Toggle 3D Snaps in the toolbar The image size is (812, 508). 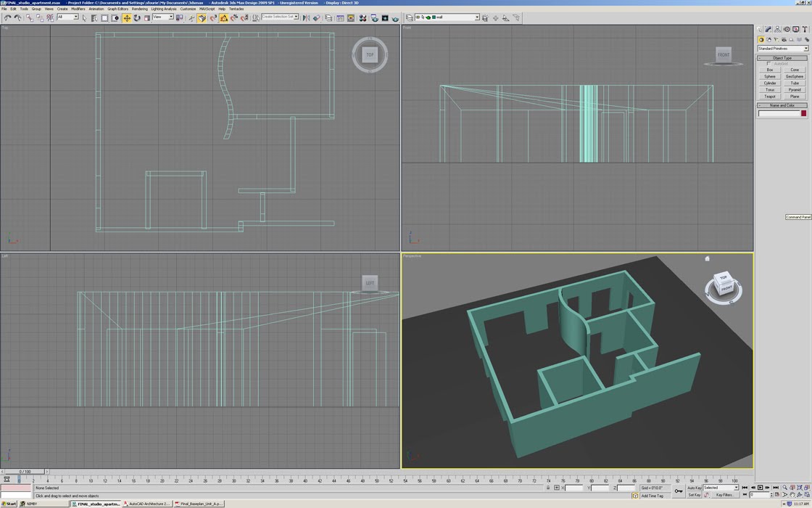pos(213,18)
